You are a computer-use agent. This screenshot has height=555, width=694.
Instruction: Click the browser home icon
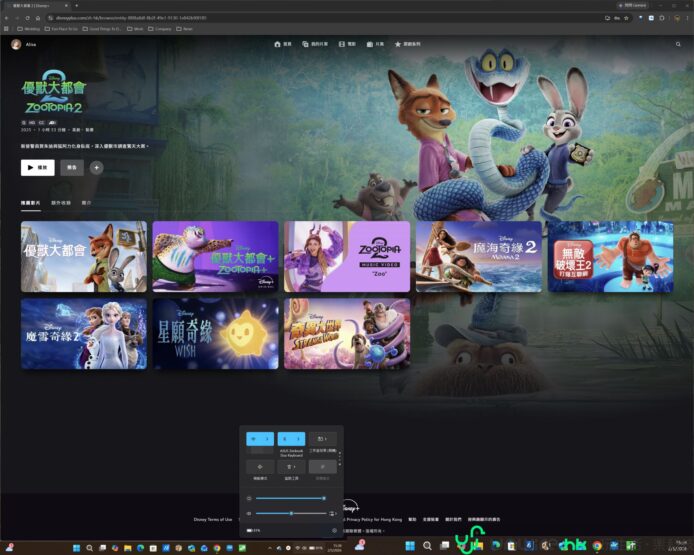38,18
